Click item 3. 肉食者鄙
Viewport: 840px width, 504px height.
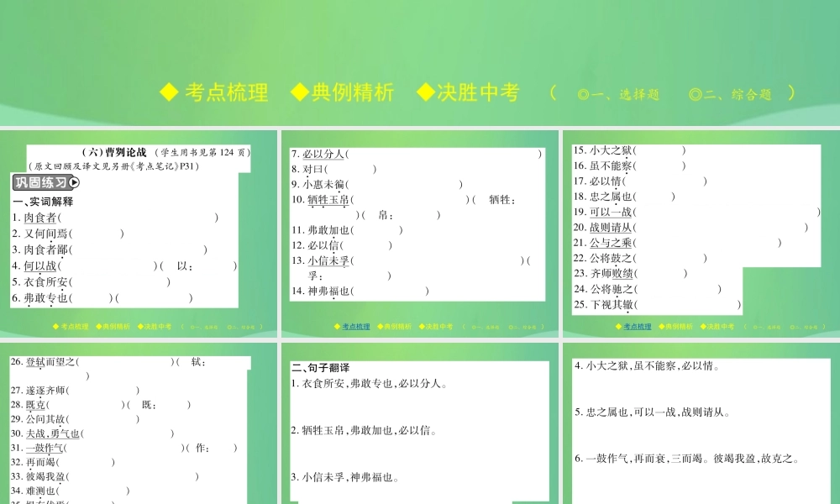point(40,249)
